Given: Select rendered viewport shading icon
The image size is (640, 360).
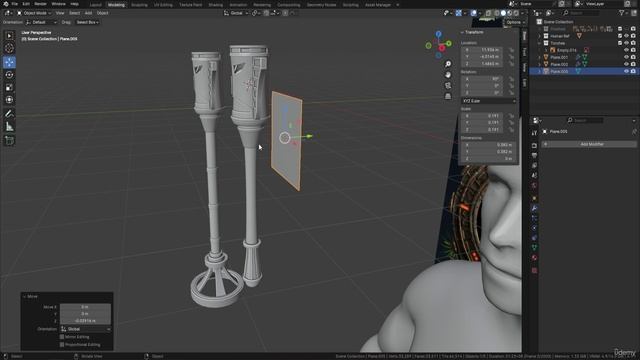Looking at the screenshot, I should click(516, 13).
